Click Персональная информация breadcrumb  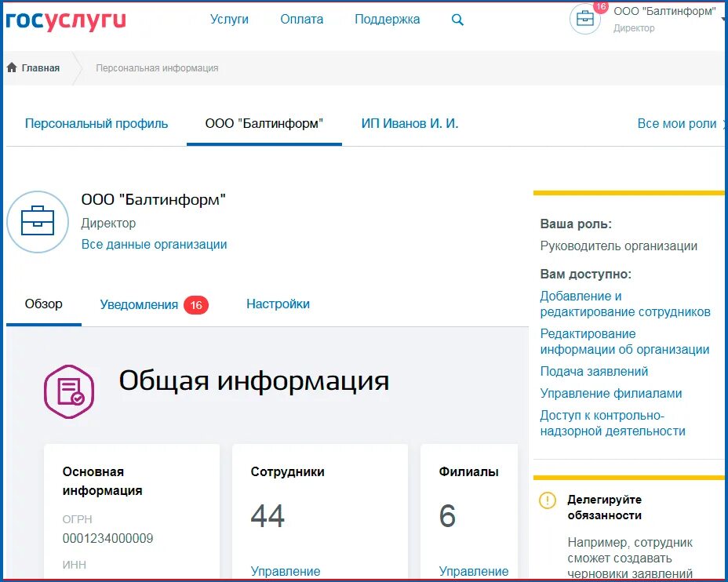point(157,67)
